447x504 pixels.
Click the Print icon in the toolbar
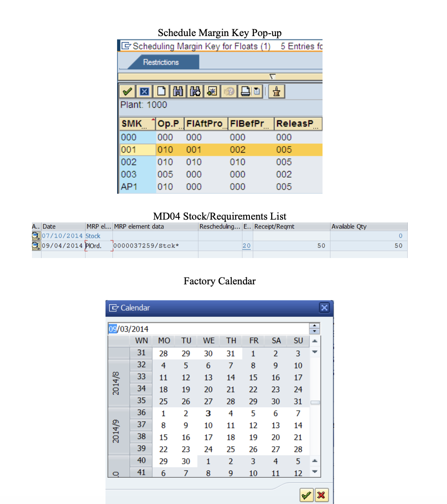tap(245, 91)
